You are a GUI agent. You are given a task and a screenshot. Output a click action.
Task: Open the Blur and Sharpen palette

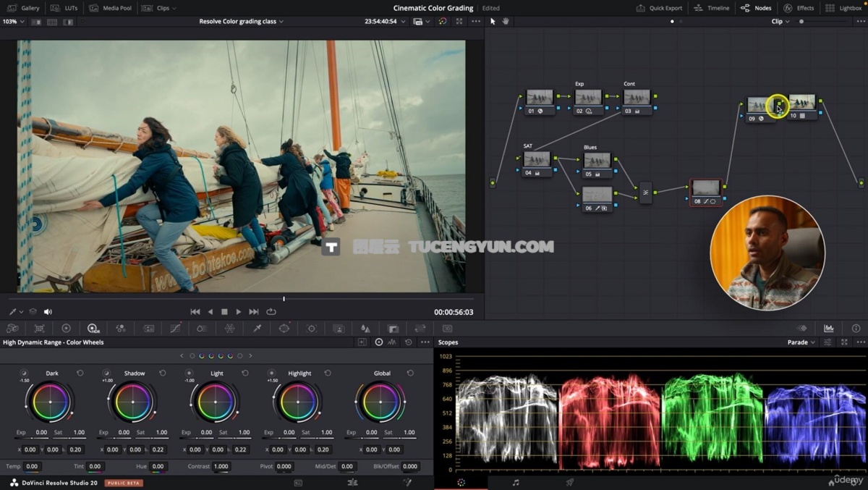pos(365,328)
